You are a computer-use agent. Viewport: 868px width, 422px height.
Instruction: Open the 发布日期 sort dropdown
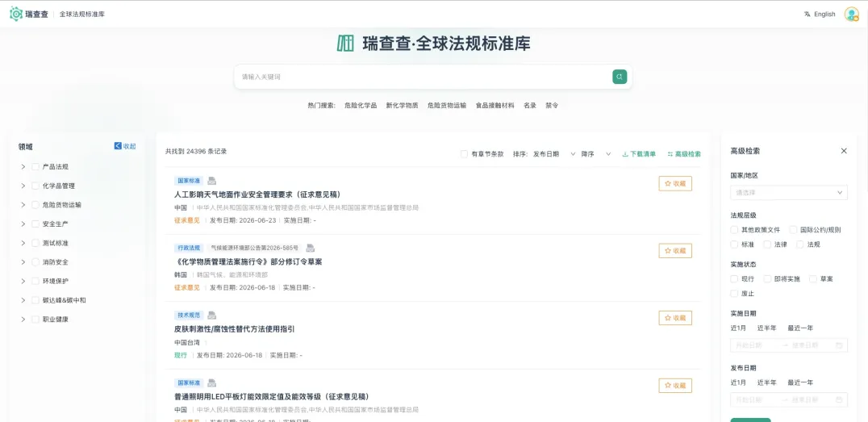[554, 154]
